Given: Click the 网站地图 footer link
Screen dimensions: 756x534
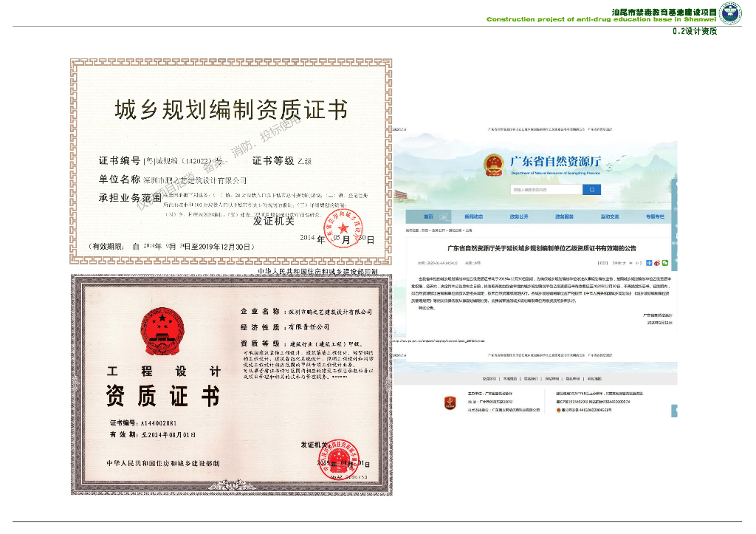Looking at the screenshot, I should point(594,379).
